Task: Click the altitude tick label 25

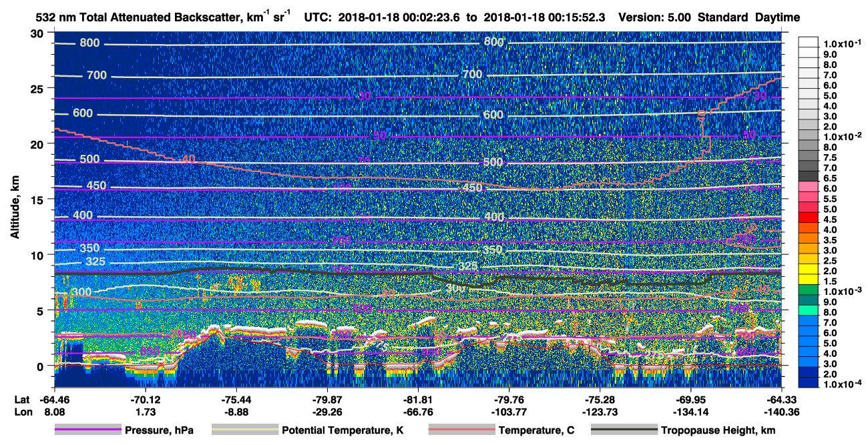Action: 39,88
